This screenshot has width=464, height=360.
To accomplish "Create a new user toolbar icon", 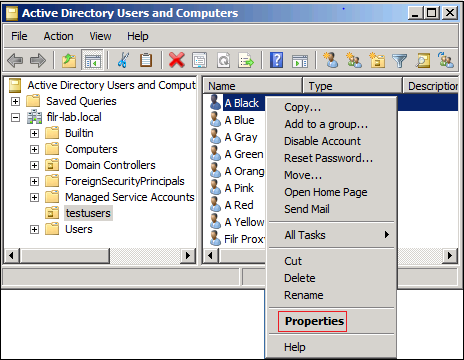I will (x=331, y=60).
